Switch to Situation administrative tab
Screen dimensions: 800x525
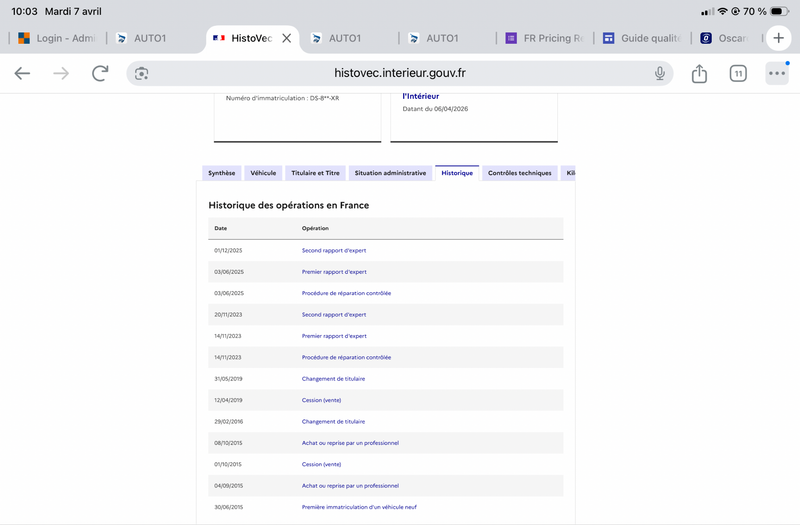tap(390, 173)
